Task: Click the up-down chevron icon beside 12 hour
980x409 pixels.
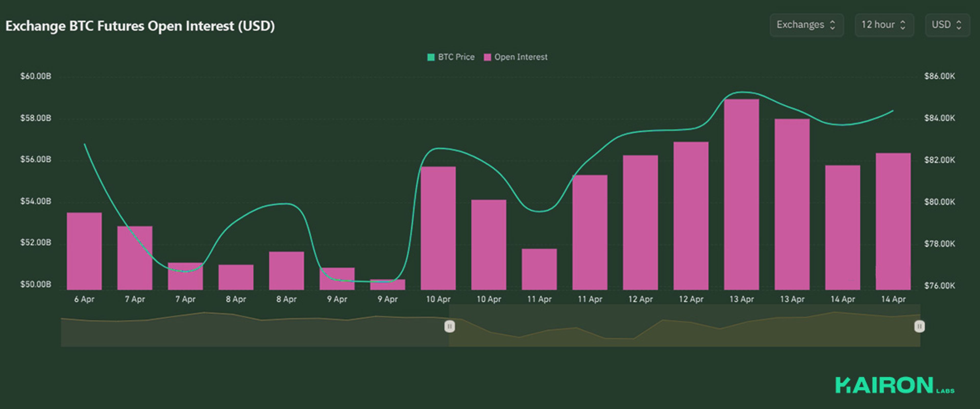Action: pos(903,25)
